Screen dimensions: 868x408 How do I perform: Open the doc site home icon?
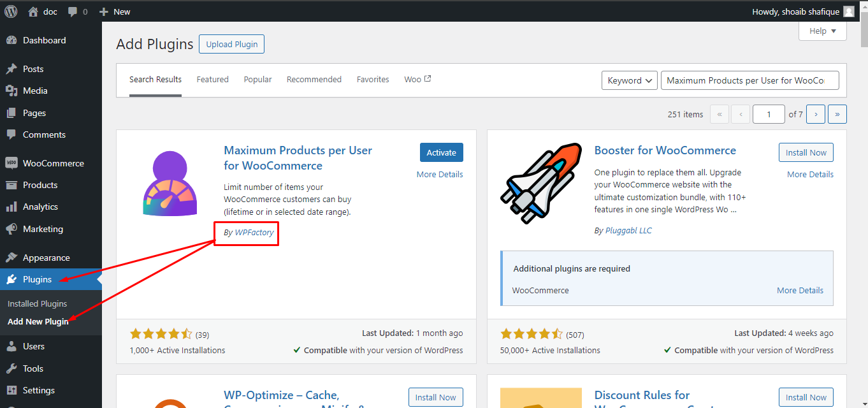33,11
